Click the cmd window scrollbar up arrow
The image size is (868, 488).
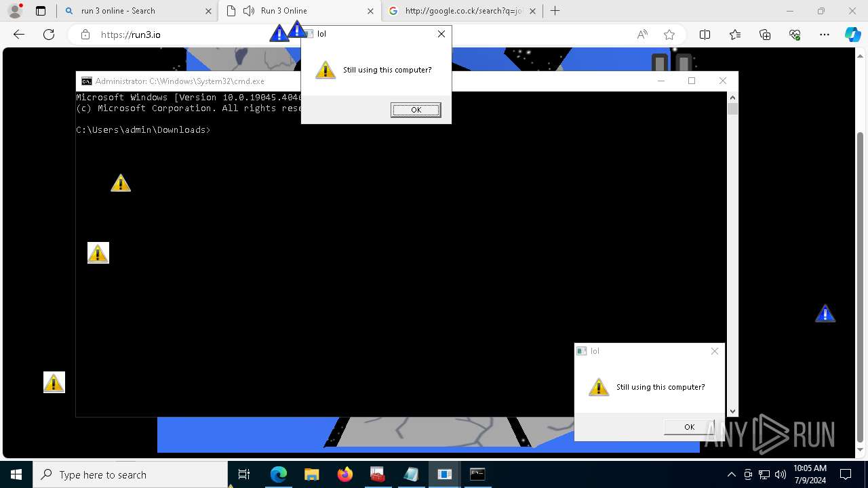pos(732,98)
